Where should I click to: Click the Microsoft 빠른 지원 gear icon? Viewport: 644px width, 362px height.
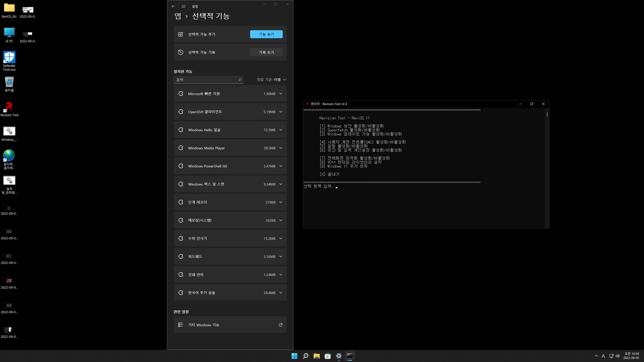[181, 94]
